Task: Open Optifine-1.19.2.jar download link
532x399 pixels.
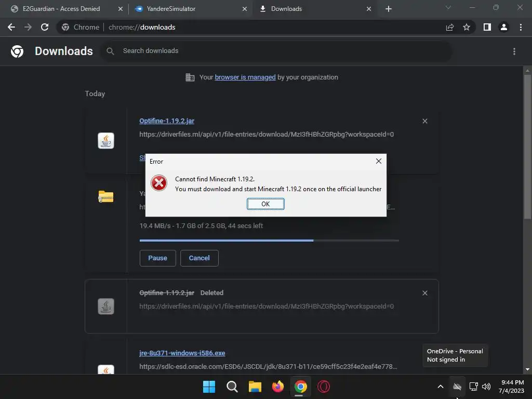Action: click(167, 121)
